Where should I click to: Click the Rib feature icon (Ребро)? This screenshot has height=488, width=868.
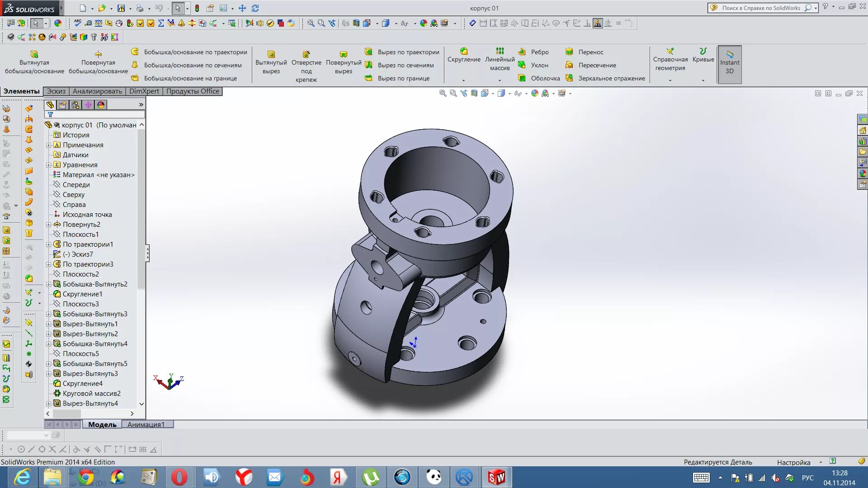coord(522,52)
